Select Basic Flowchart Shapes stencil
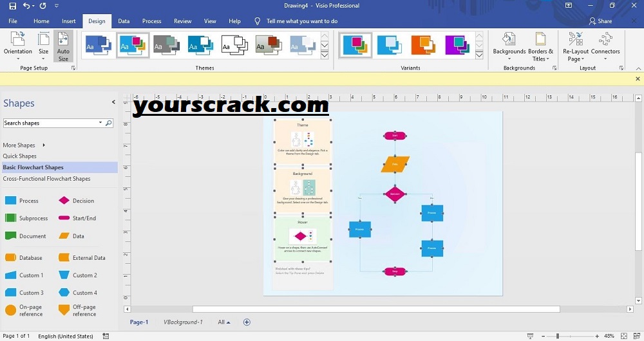 point(33,167)
